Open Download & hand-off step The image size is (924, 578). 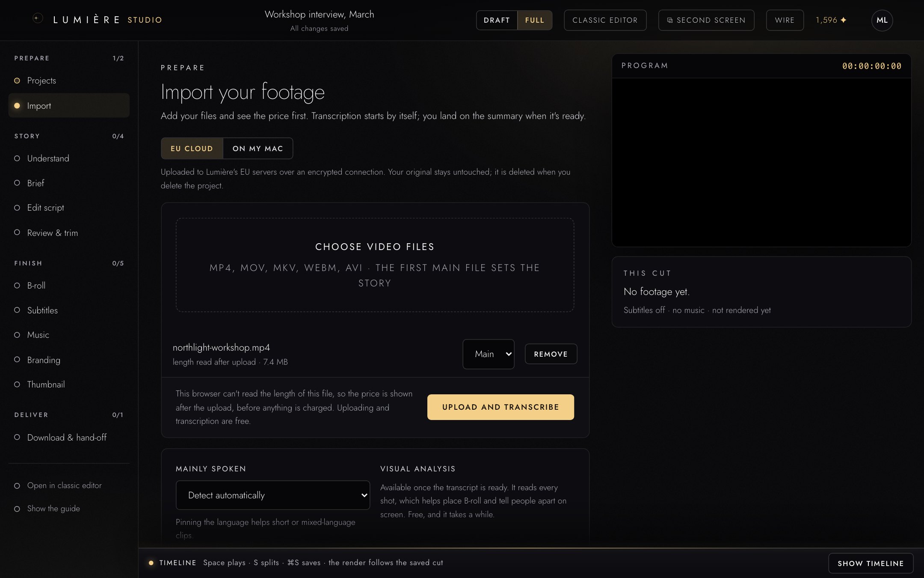69,437
